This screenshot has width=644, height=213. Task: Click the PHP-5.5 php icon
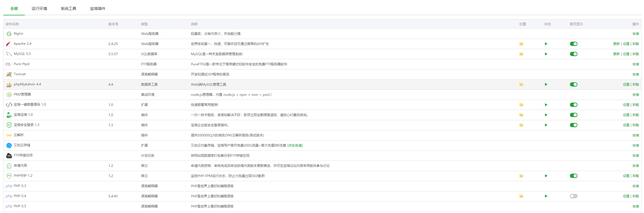click(x=9, y=206)
